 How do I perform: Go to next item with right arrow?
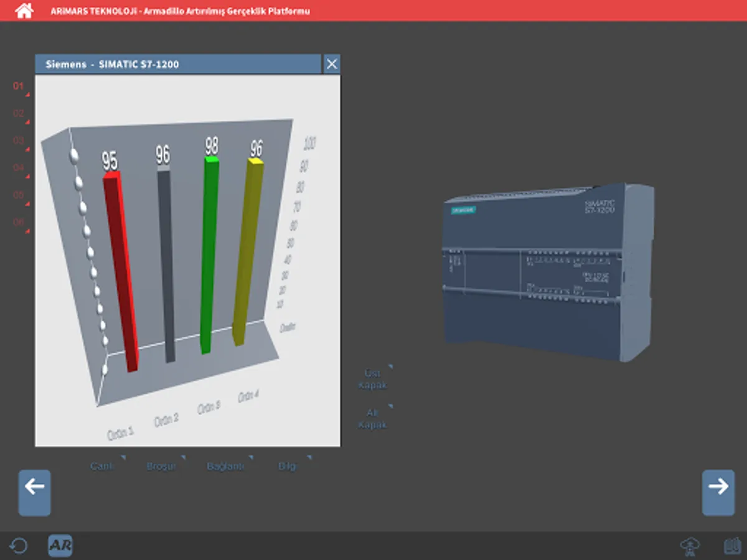[x=718, y=493]
